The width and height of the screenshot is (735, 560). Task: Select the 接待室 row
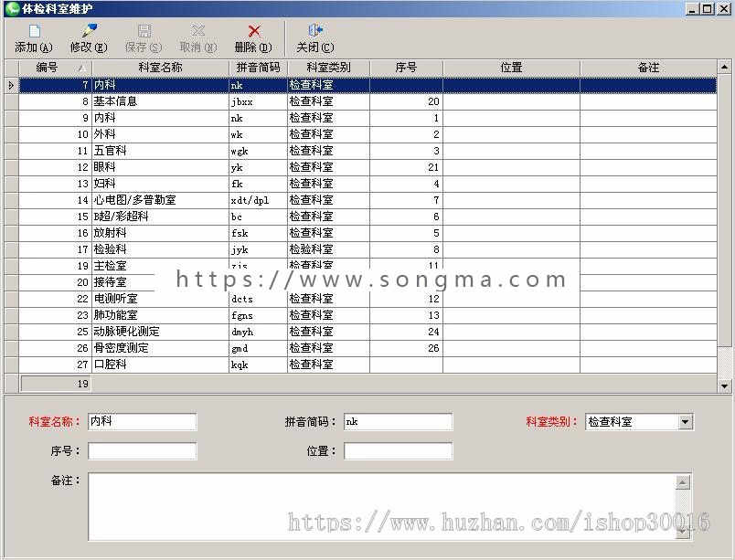(367, 282)
